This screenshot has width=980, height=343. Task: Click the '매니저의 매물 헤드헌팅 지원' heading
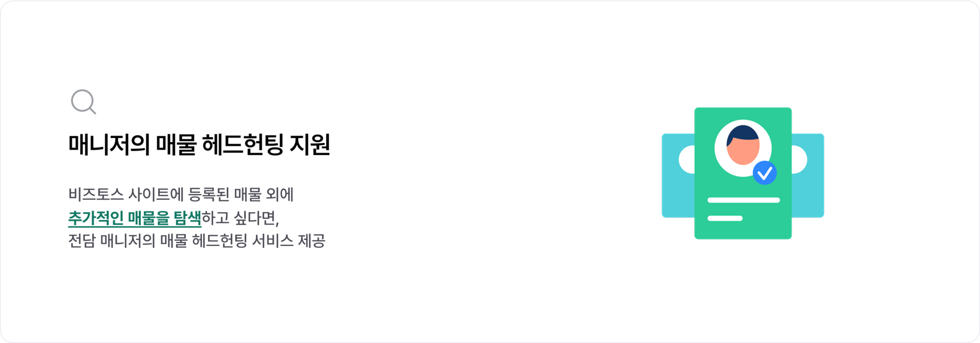(x=199, y=144)
